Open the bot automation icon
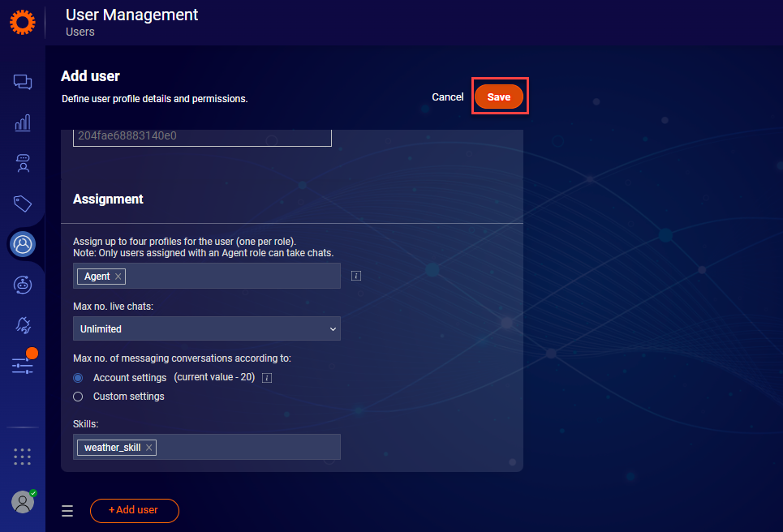This screenshot has height=532, width=783. click(x=23, y=284)
